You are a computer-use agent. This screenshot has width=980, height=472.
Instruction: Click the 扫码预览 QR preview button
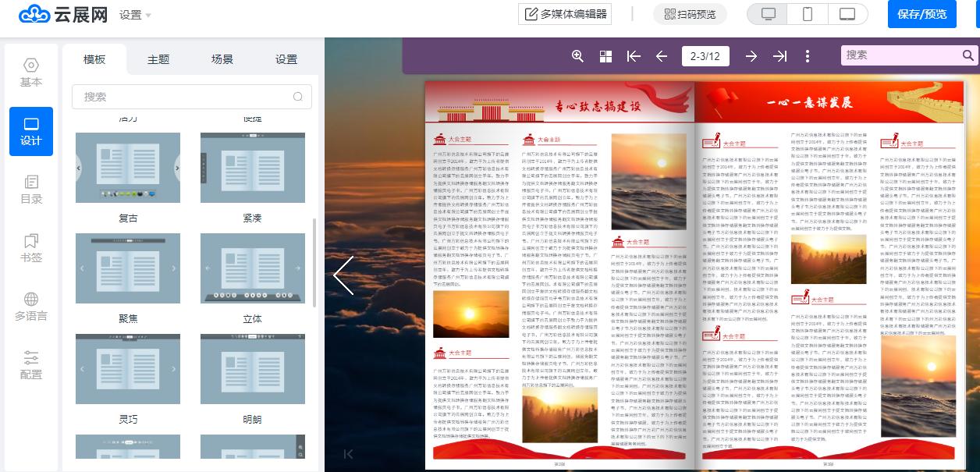coord(691,14)
